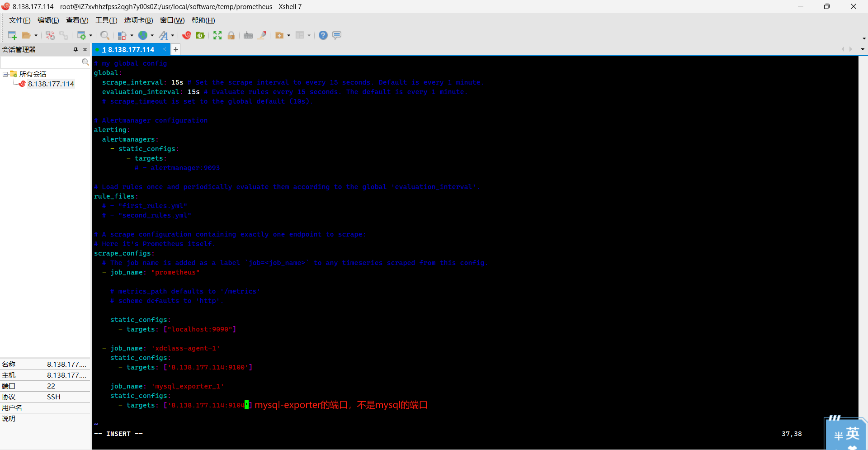The image size is (868, 450).
Task: Click the session search magnifier icon
Action: pos(85,62)
